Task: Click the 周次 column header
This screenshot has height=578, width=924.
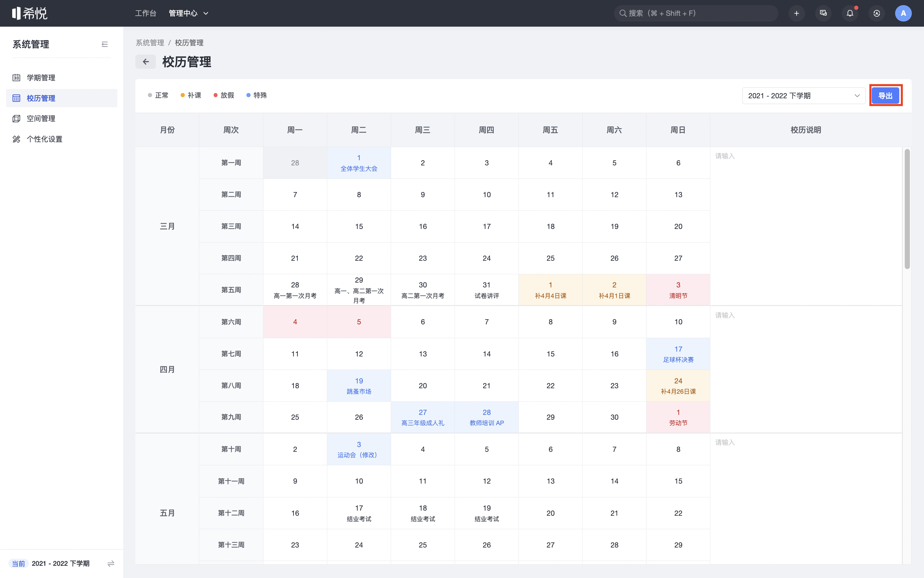Action: tap(231, 130)
